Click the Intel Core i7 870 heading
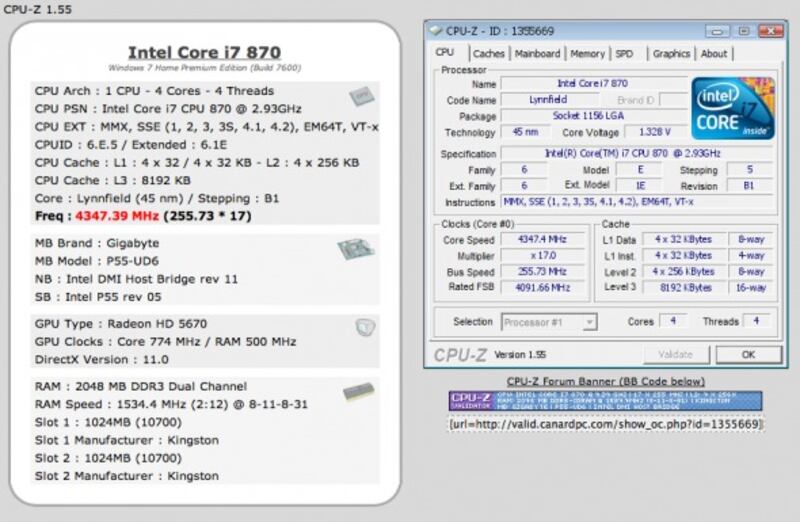The image size is (800, 522). (x=204, y=52)
